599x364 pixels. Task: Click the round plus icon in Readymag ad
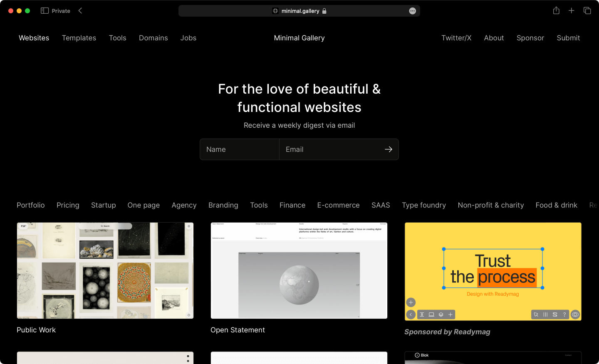(411, 302)
